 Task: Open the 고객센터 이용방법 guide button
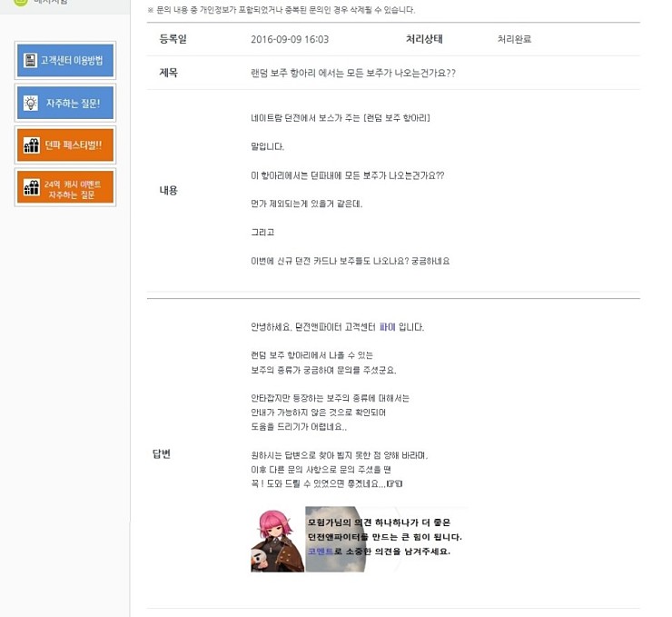click(x=65, y=61)
